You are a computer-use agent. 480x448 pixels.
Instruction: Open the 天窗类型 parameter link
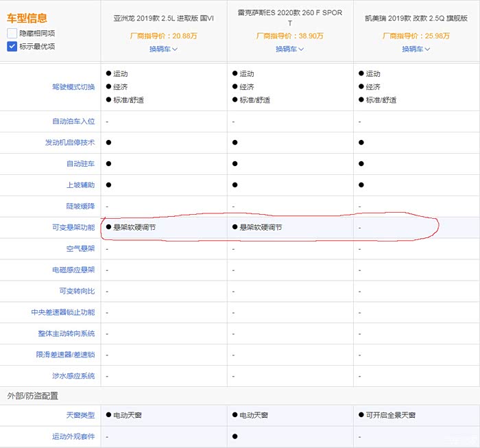click(x=80, y=415)
